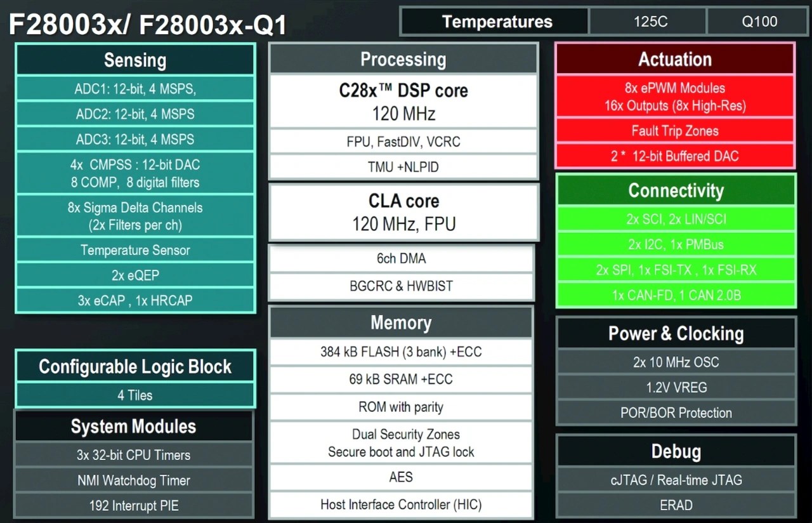Select the 1x CAN-FD, 1 CAN 2.0B block
Screen dimensions: 812x523
pos(676,295)
